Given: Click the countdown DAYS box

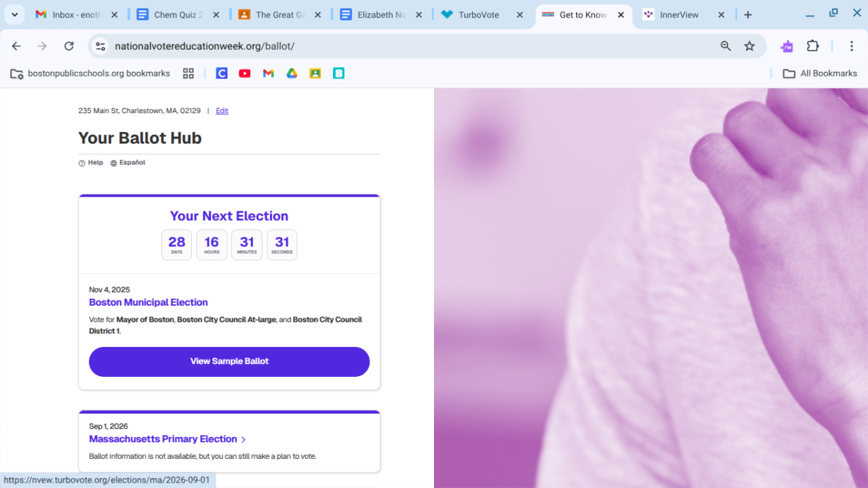Looking at the screenshot, I should tap(177, 245).
